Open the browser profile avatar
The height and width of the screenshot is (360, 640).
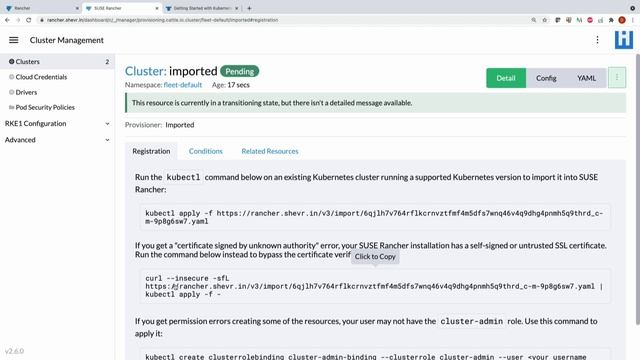click(622, 20)
